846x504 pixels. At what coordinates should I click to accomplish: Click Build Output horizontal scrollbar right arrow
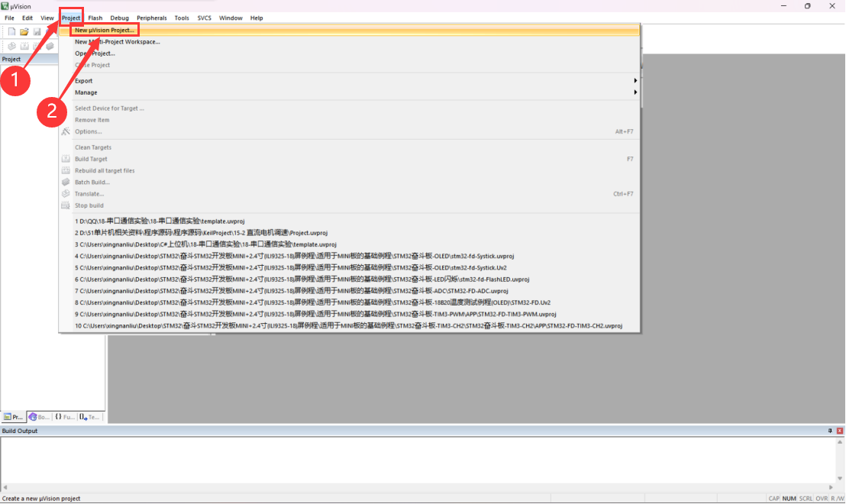pyautogui.click(x=831, y=487)
